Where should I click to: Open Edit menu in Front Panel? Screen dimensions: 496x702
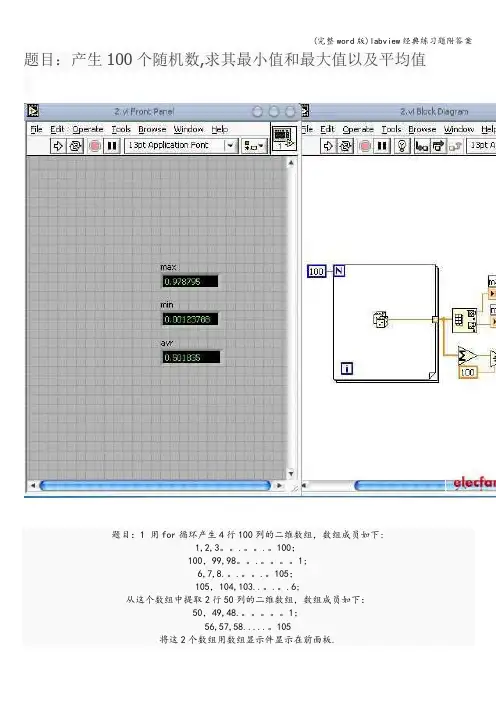pyautogui.click(x=57, y=129)
